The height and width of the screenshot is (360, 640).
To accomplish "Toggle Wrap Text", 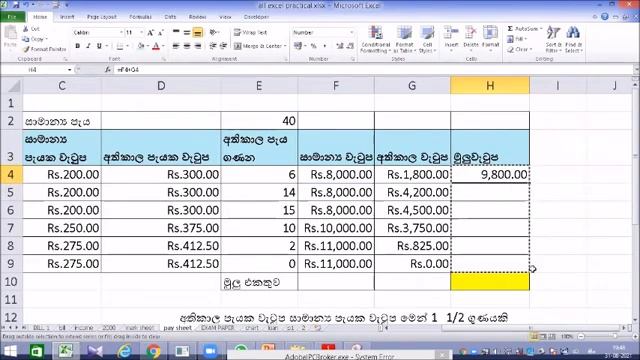I will (250, 32).
